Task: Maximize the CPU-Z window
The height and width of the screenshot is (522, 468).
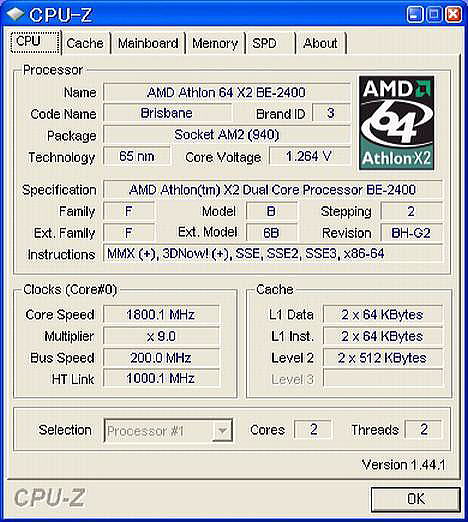Action: pos(434,14)
